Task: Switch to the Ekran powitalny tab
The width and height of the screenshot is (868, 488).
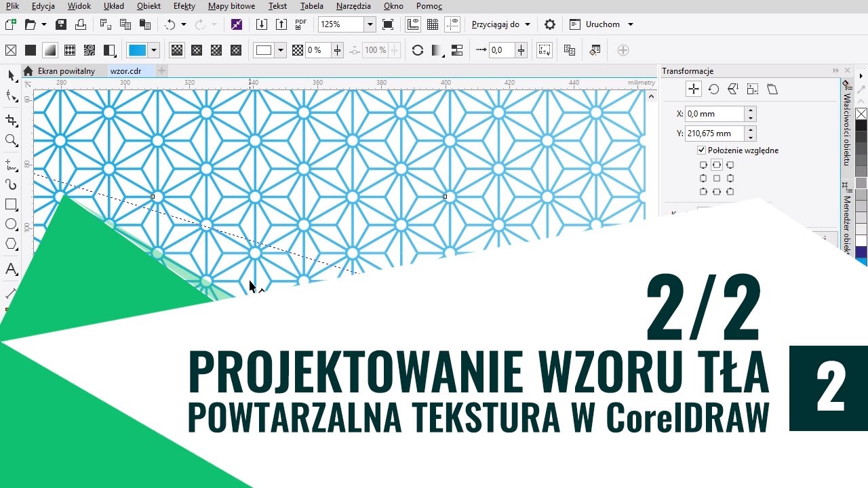Action: pos(66,71)
